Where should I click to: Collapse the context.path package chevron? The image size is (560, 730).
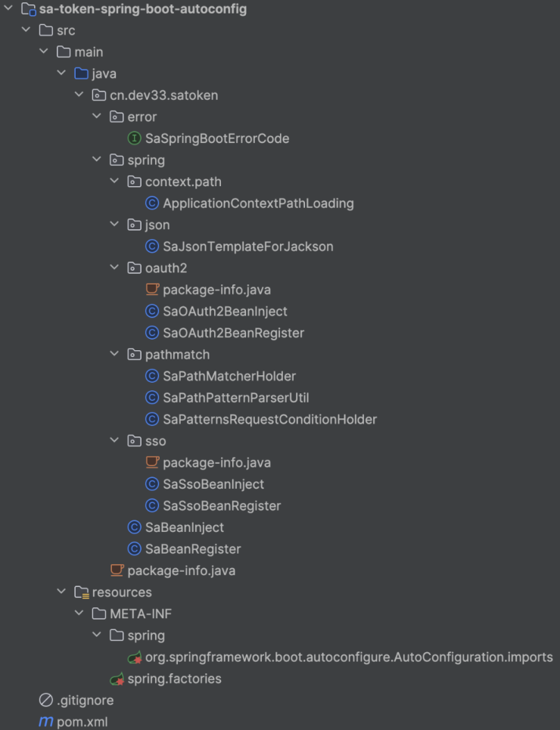tap(114, 181)
